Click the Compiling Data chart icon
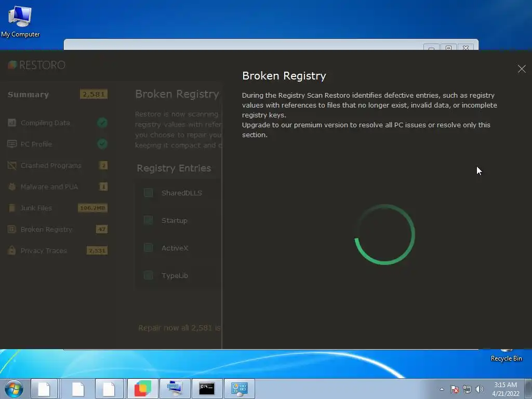This screenshot has width=532, height=399. point(12,123)
